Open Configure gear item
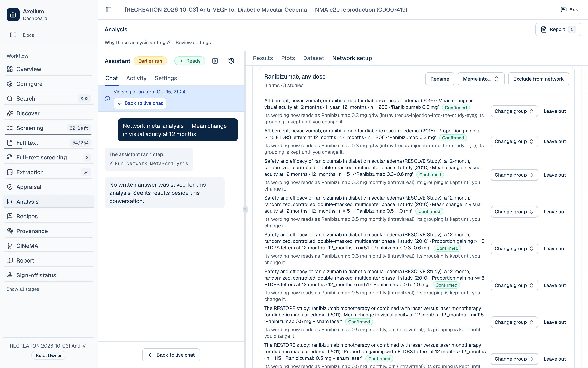 click(x=49, y=84)
